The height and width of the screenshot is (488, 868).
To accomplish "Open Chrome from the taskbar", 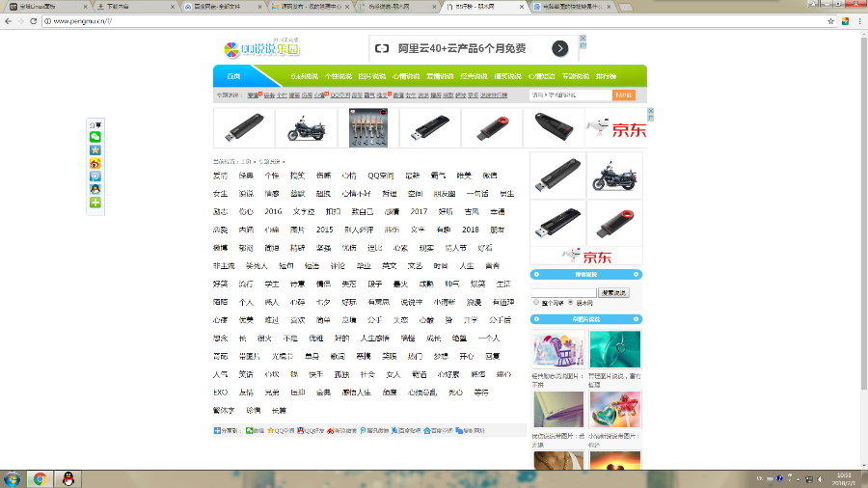I will (40, 479).
